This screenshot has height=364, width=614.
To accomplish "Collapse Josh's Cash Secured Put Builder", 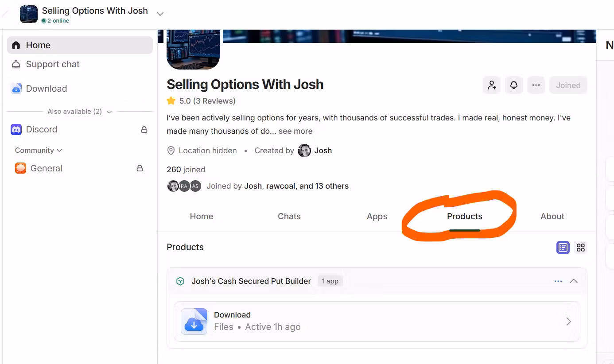I will pyautogui.click(x=574, y=281).
